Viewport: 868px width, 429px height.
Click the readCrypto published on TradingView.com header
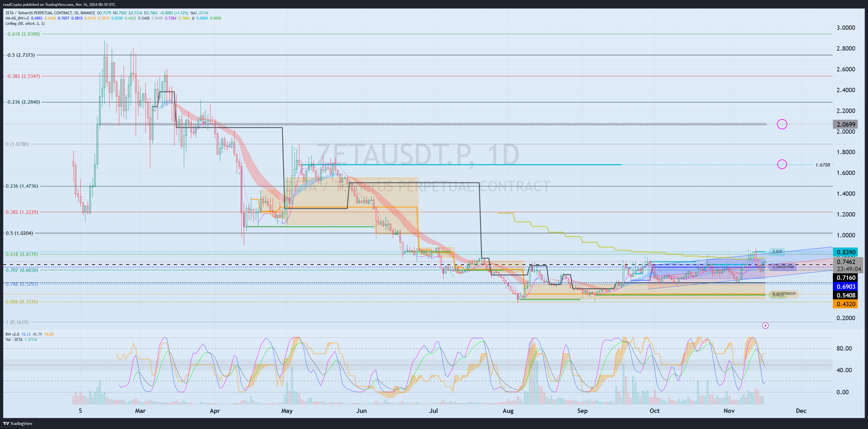click(x=59, y=4)
